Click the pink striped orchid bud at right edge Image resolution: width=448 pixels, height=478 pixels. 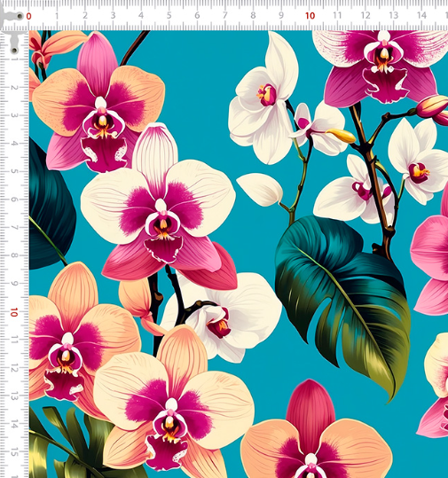coord(432,109)
